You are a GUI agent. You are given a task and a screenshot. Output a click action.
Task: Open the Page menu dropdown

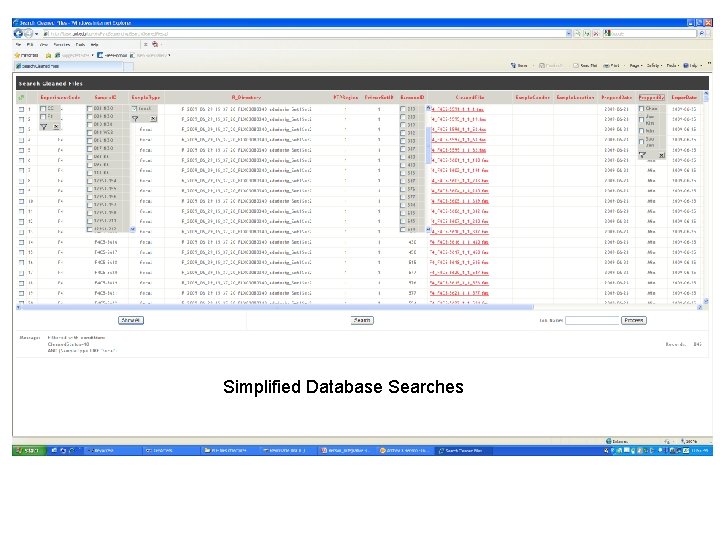[x=636, y=66]
